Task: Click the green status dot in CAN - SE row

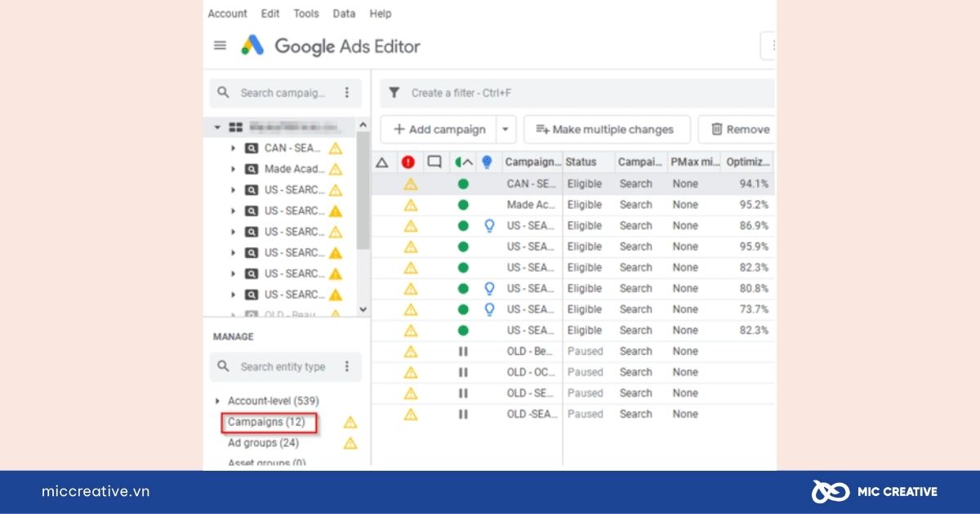Action: pos(463,184)
